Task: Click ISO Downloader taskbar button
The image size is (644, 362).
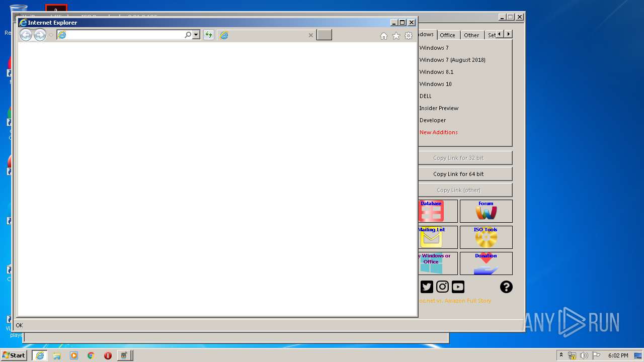Action: [125, 355]
